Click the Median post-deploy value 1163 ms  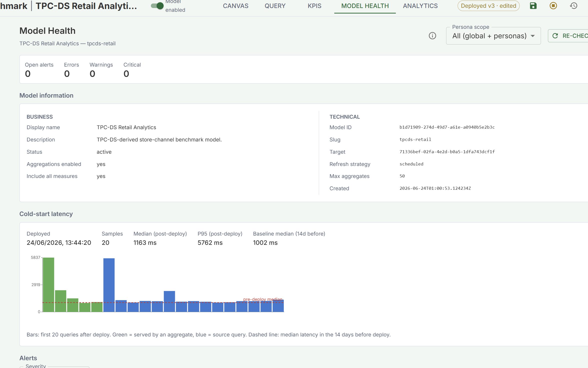pyautogui.click(x=145, y=243)
